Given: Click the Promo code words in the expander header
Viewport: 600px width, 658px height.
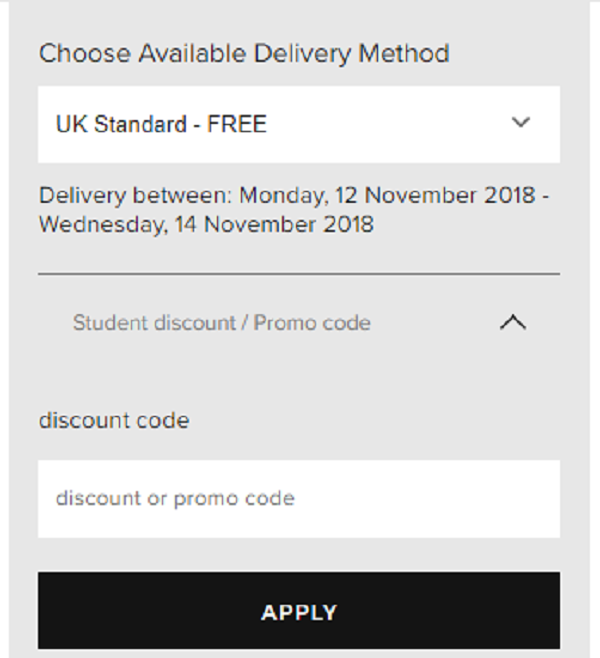Looking at the screenshot, I should pyautogui.click(x=312, y=323).
